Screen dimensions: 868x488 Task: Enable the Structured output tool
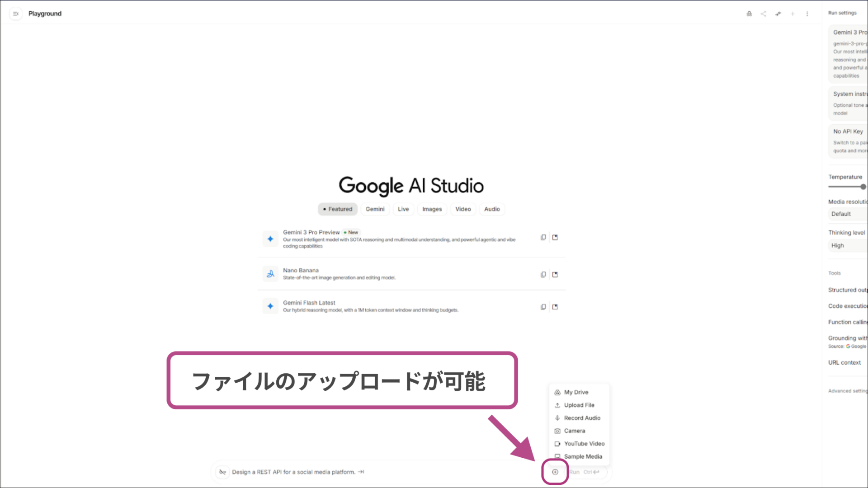tap(847, 290)
